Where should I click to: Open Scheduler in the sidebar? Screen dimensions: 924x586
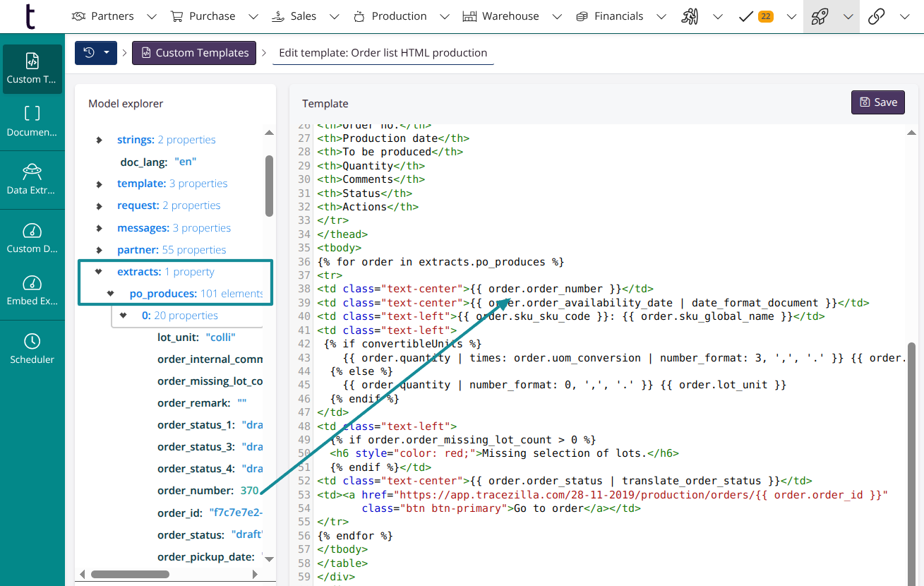tap(32, 349)
